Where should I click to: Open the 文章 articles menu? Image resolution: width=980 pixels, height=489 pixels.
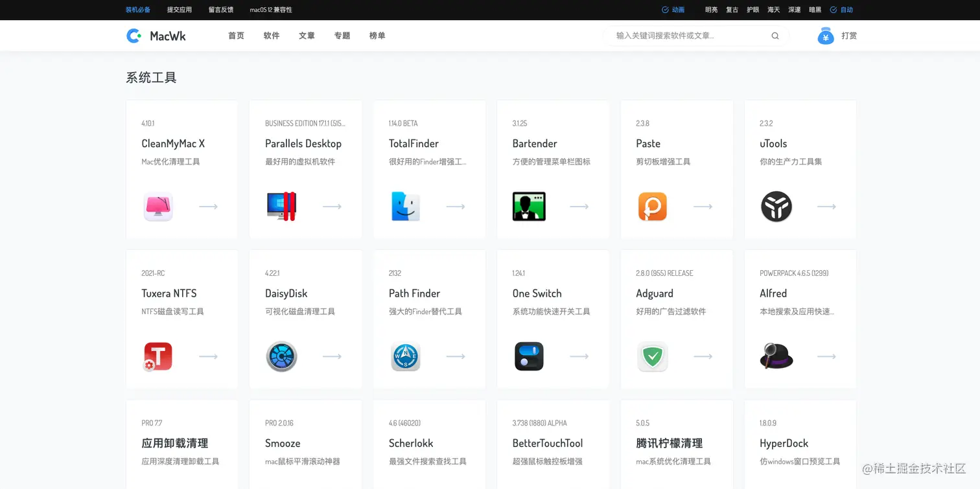coord(307,36)
